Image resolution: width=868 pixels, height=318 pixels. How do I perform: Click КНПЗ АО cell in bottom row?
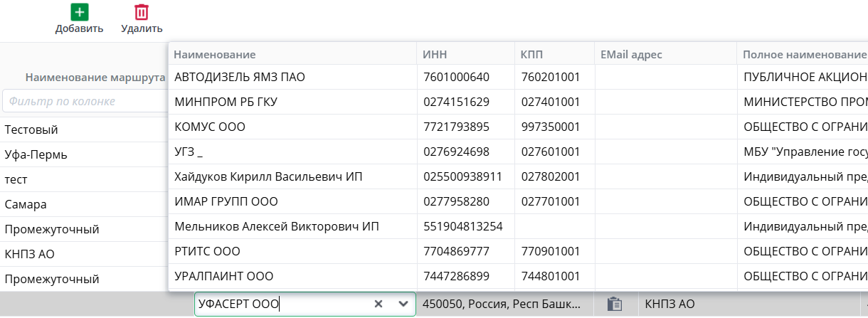[x=669, y=304]
